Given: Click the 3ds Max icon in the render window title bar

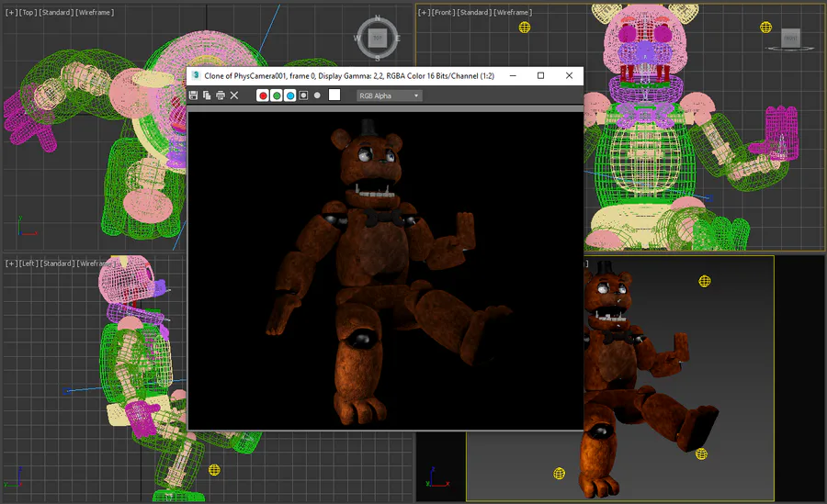Looking at the screenshot, I should 196,75.
